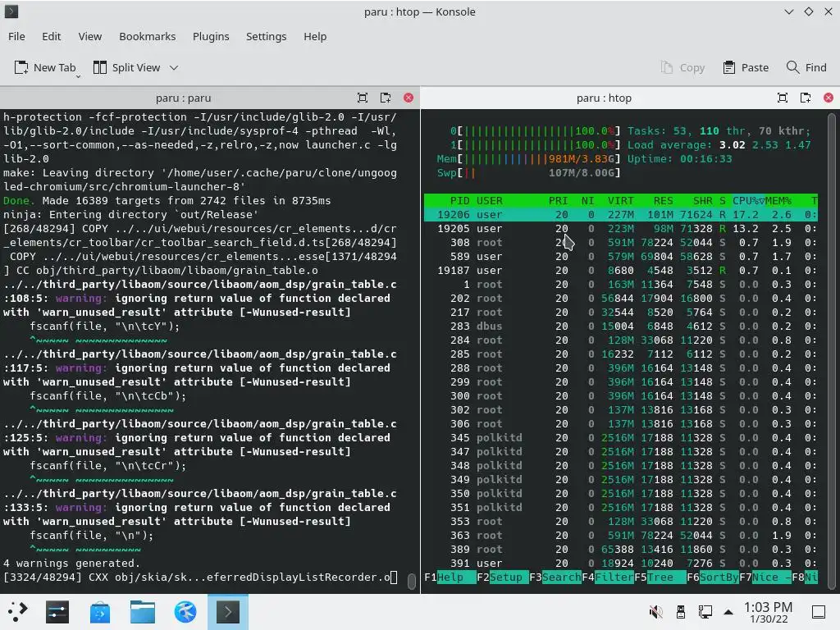Click the paru : paru pane title
Viewport: 840px width, 630px height.
click(183, 98)
